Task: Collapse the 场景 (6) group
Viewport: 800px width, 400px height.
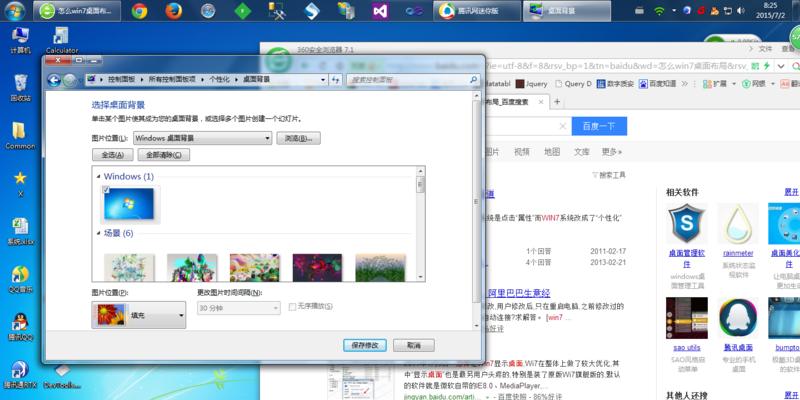Action: pyautogui.click(x=98, y=234)
